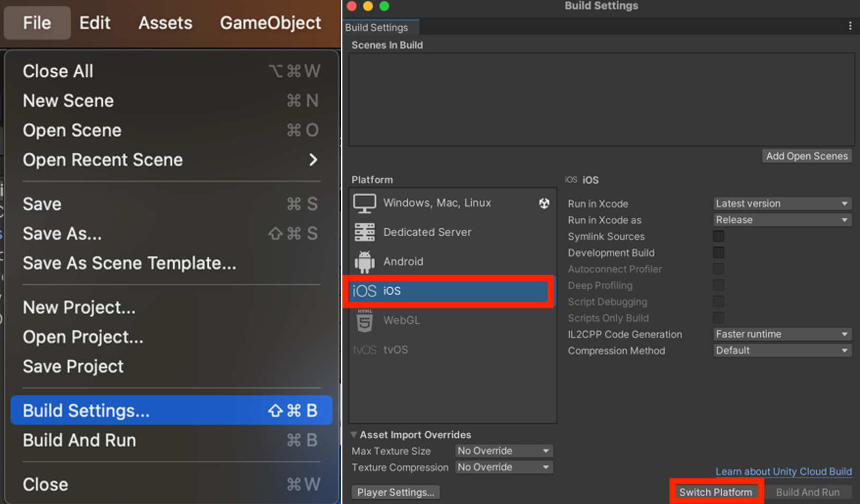Select the Windows, Mac, Linux platform

point(437,202)
